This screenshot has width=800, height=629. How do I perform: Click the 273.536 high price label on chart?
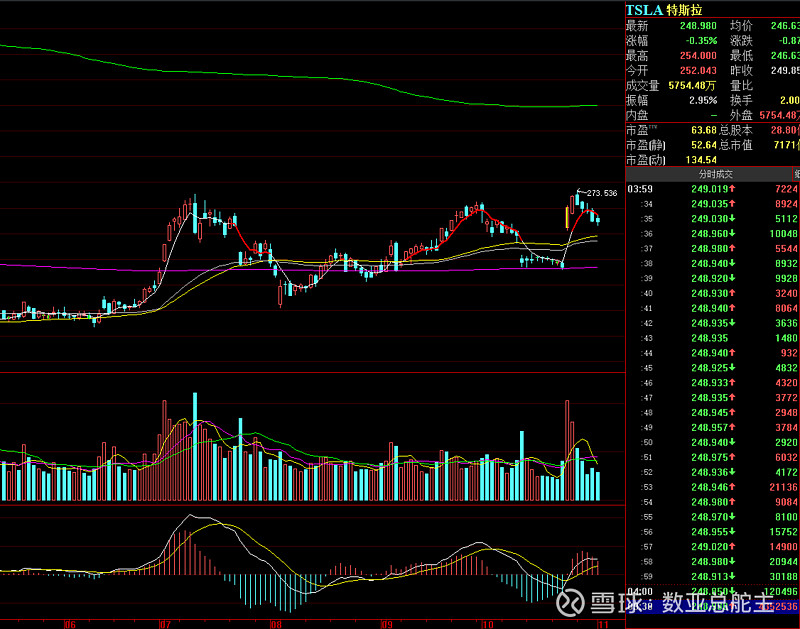coord(600,193)
